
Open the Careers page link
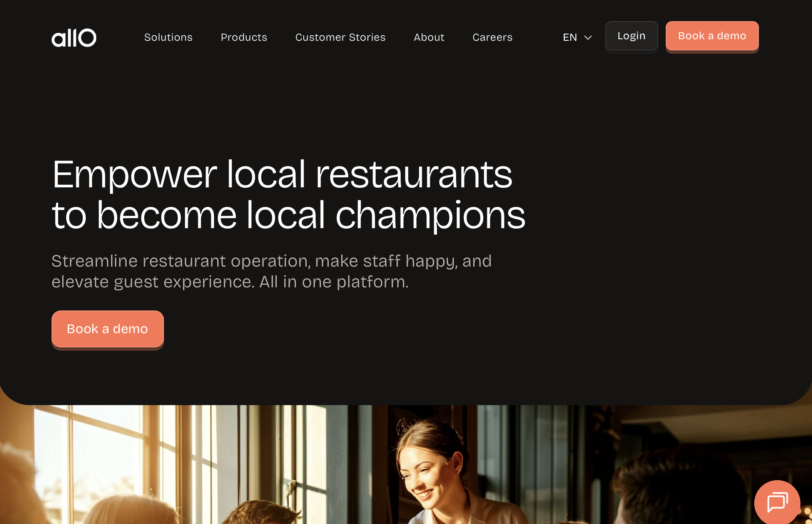click(x=493, y=37)
